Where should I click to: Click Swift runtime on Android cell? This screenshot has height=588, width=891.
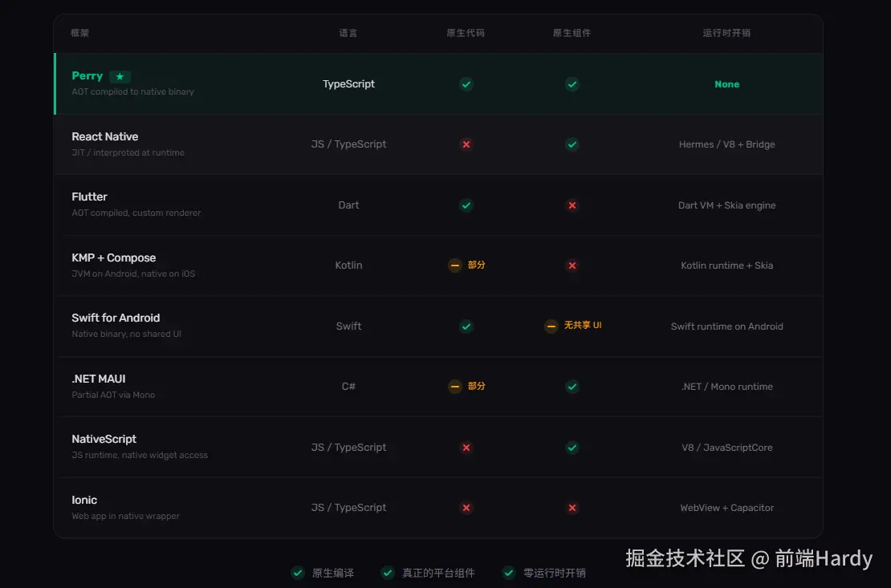click(726, 326)
